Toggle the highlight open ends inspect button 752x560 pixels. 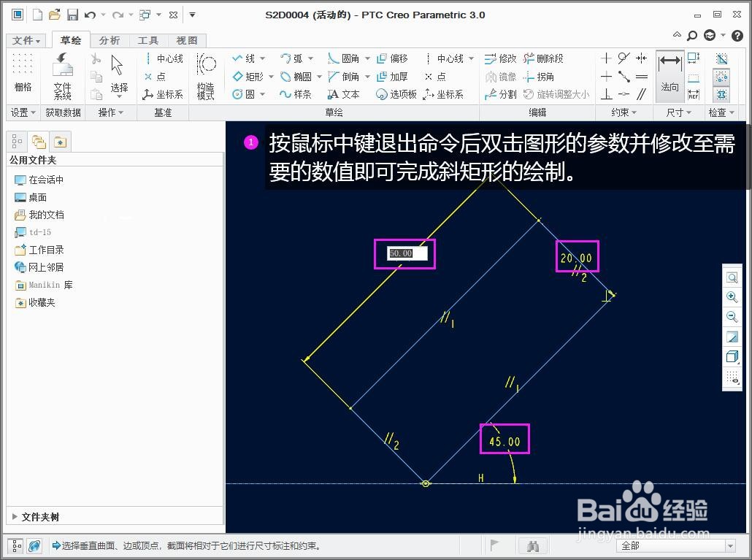(721, 77)
